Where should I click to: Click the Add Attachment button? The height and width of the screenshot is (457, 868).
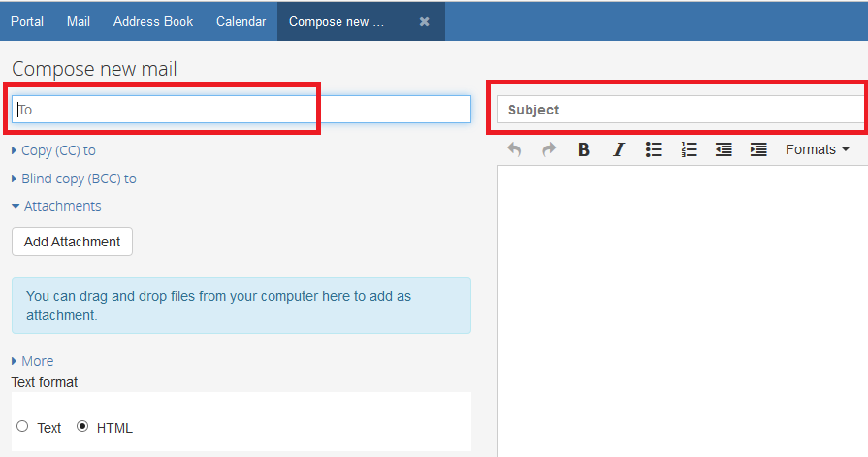click(72, 242)
